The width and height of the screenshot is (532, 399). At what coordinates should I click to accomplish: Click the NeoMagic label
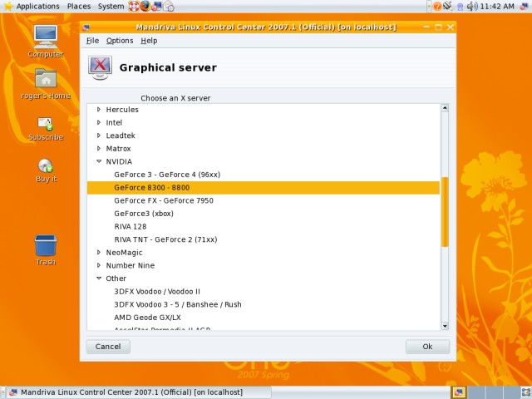(124, 253)
